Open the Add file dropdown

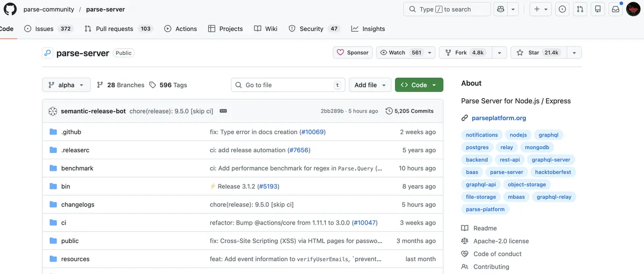[x=369, y=85]
